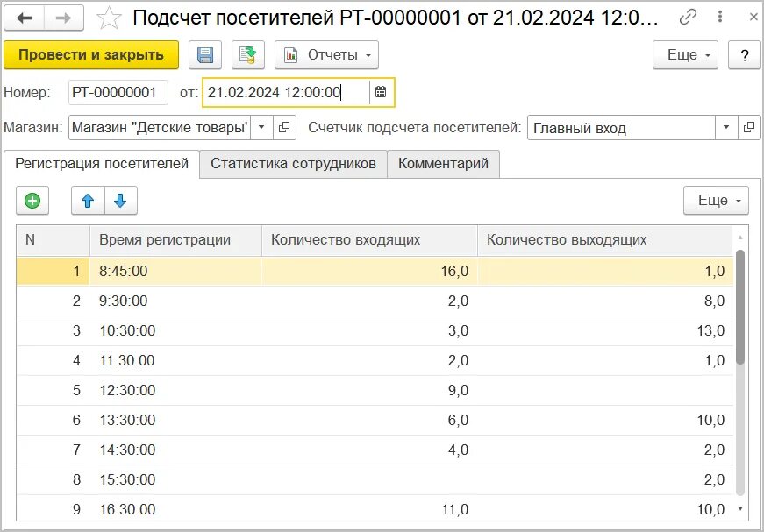Click outgoing value 10,0 in row 6

605,420
